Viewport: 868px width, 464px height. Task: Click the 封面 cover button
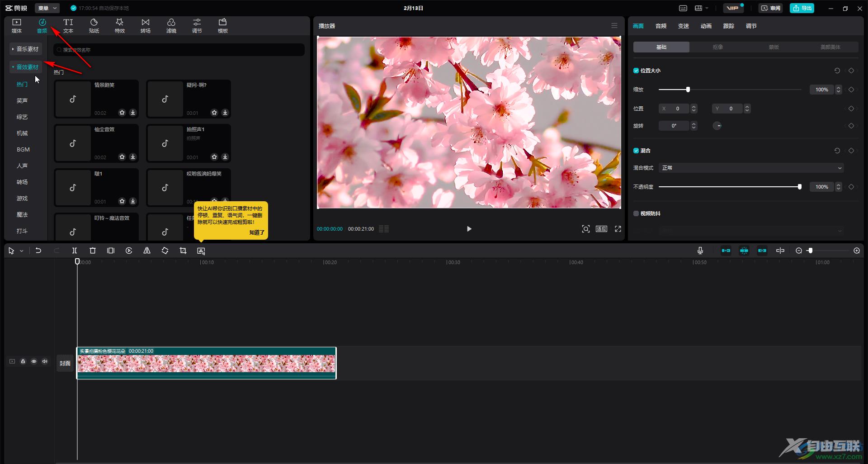tap(65, 363)
